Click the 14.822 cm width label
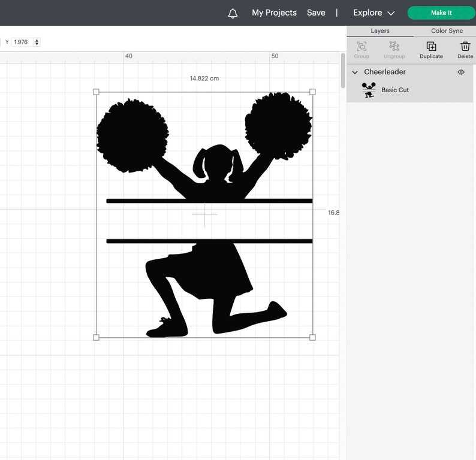Screen dimensions: 476x460 204,78
